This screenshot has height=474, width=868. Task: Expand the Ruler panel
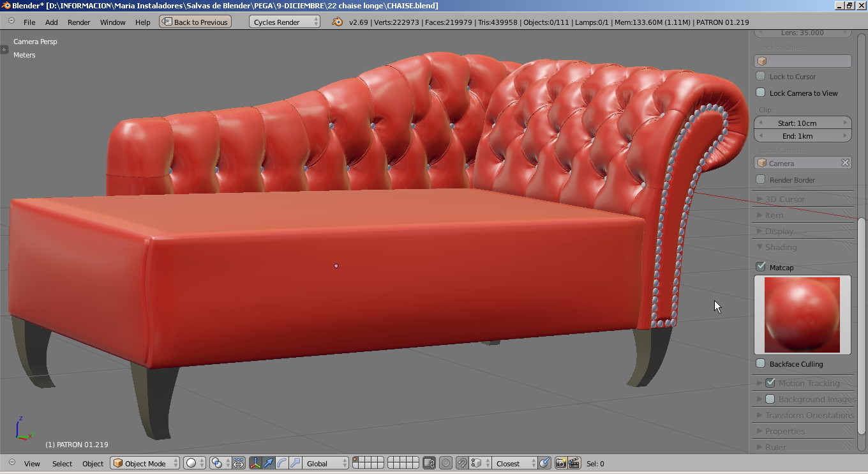(804, 447)
